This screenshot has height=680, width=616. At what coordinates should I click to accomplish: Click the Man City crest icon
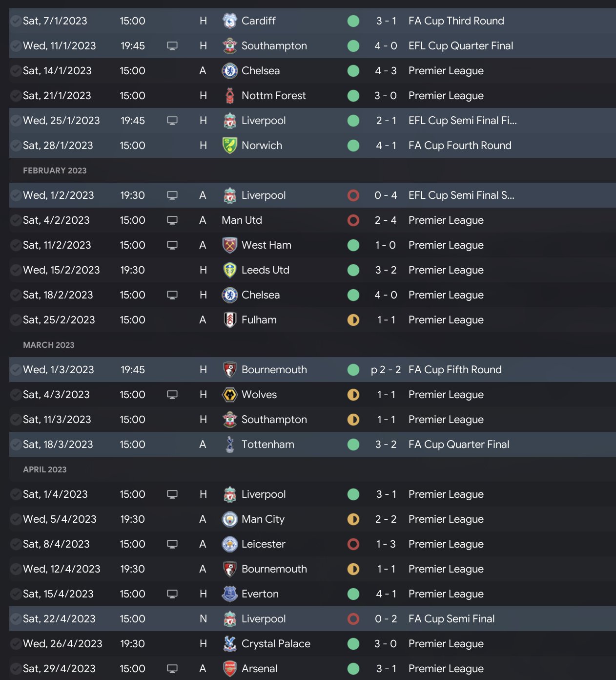(229, 519)
